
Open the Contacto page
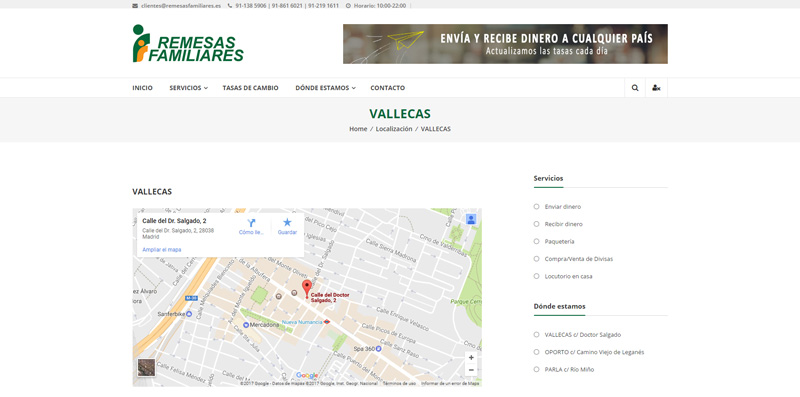pyautogui.click(x=388, y=88)
